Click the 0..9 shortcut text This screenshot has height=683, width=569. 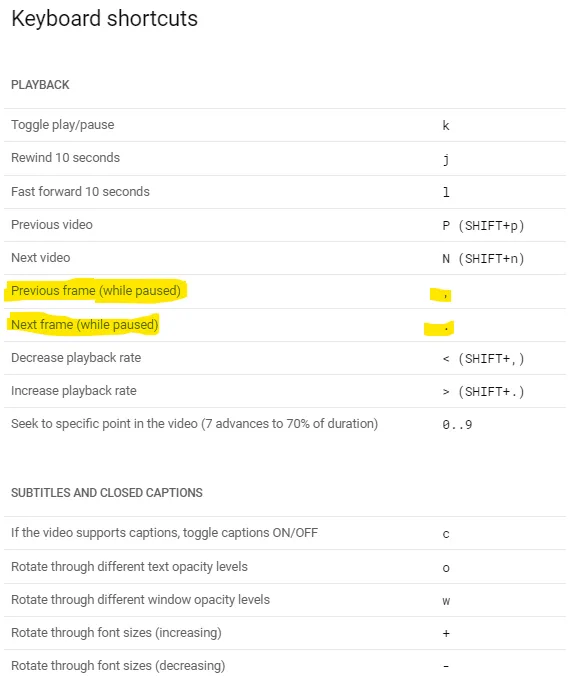[x=457, y=424]
